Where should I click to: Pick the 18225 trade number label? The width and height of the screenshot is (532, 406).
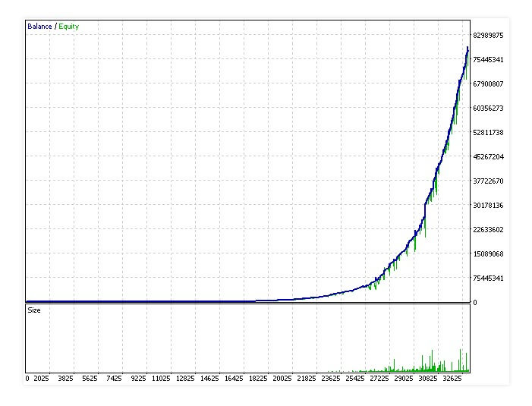[258, 378]
